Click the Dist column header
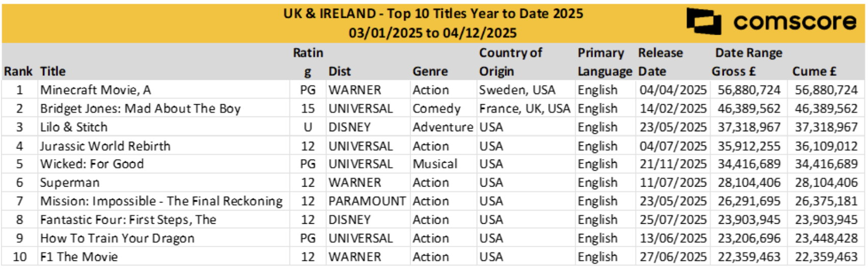The width and height of the screenshot is (868, 270). (340, 71)
